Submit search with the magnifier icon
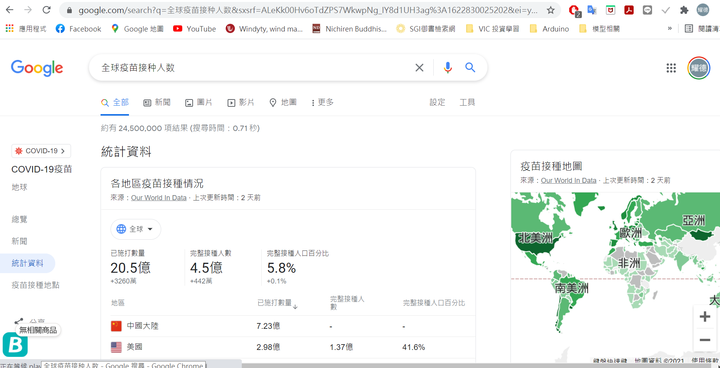 470,68
